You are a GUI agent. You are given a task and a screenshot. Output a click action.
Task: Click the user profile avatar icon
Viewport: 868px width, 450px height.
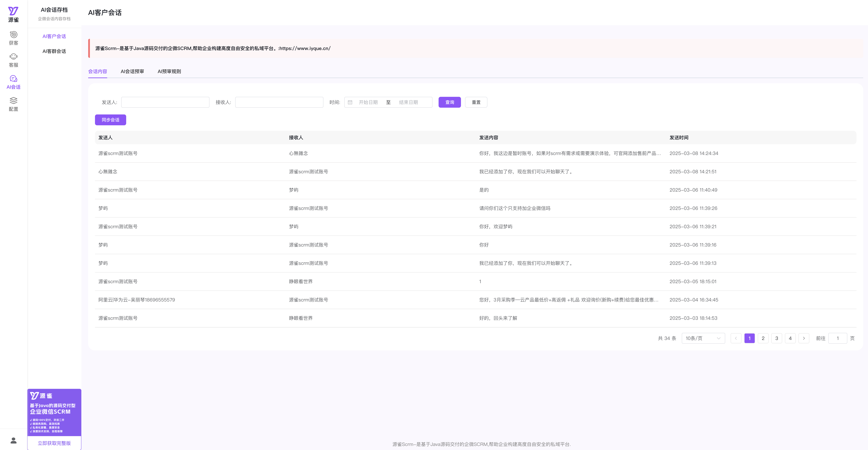point(13,440)
